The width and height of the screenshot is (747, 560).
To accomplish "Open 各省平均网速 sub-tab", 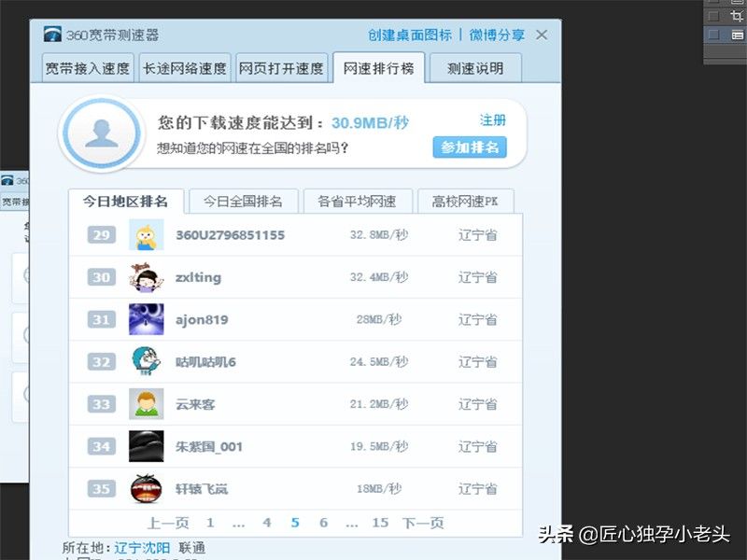I will coord(358,202).
